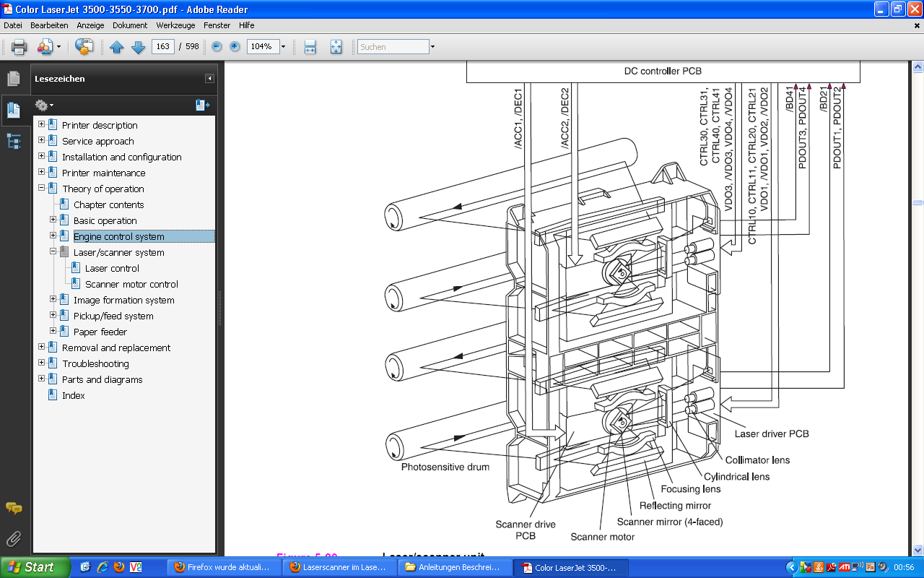This screenshot has width=924, height=578.
Task: Fit one full page icon
Action: pyautogui.click(x=336, y=47)
